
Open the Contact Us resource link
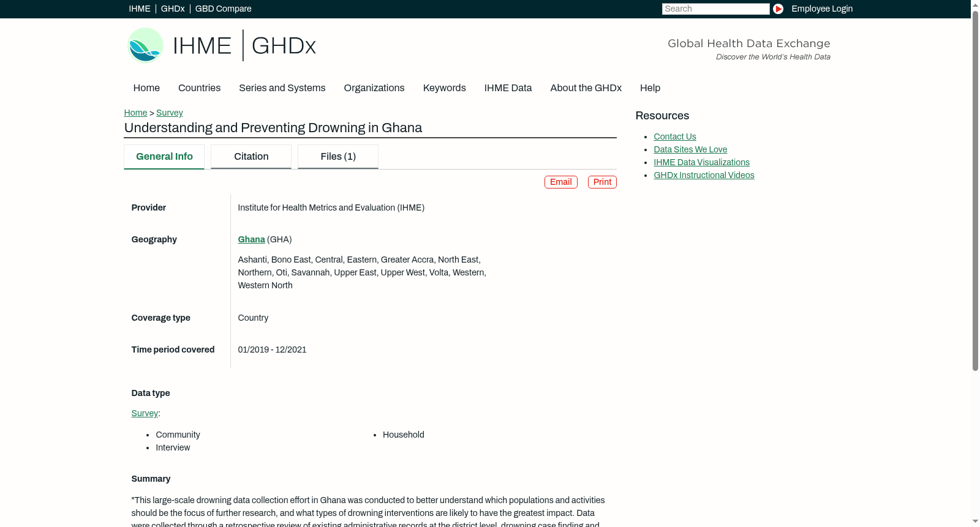(674, 136)
